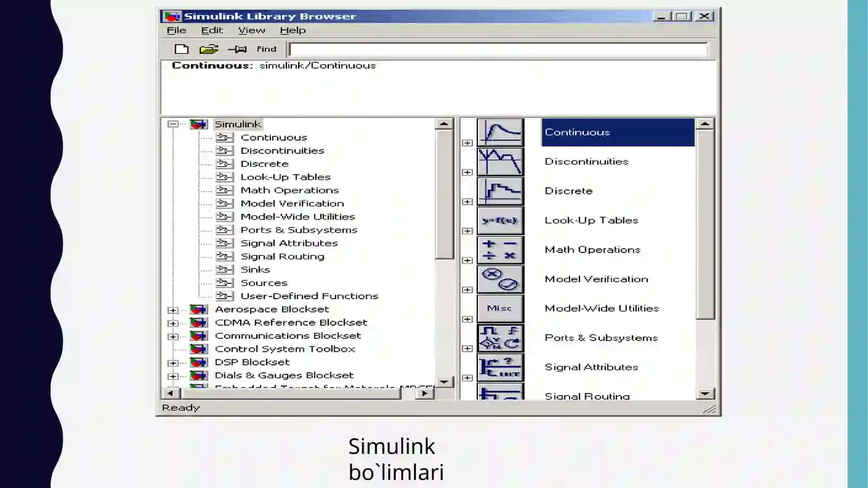The image size is (868, 488).
Task: Click the Find button in toolbar
Action: pyautogui.click(x=266, y=49)
